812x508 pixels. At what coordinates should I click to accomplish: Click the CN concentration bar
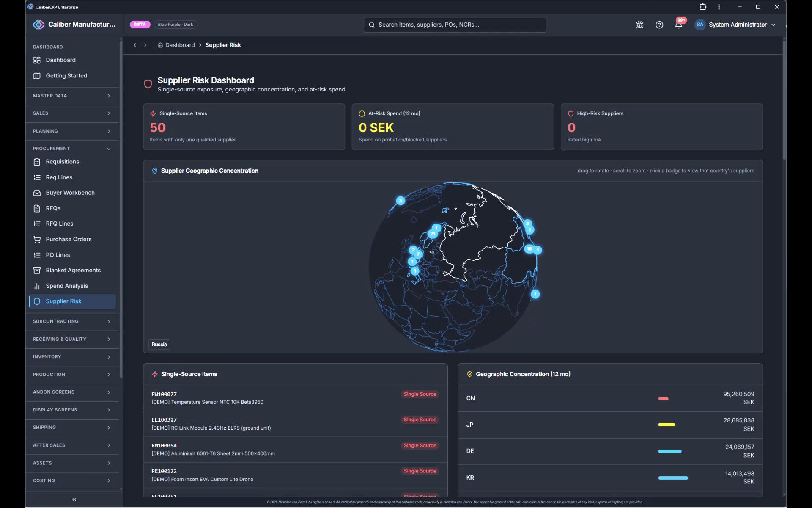click(x=663, y=398)
